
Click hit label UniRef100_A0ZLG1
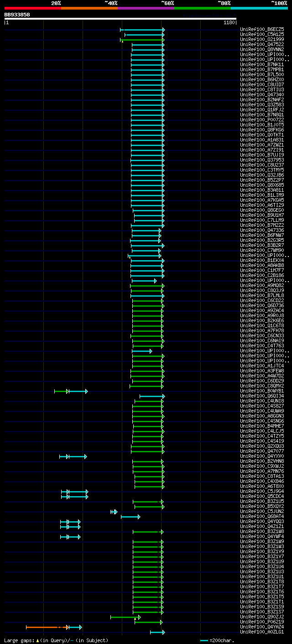[262, 632]
